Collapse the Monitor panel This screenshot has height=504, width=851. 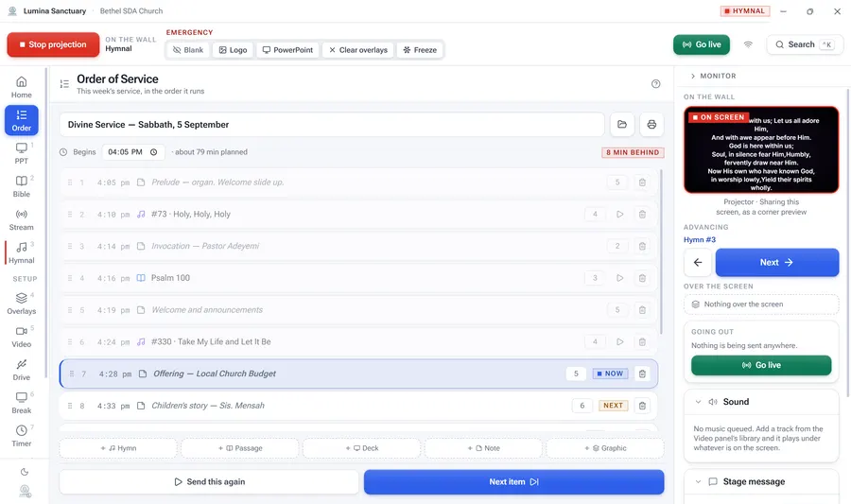point(713,76)
